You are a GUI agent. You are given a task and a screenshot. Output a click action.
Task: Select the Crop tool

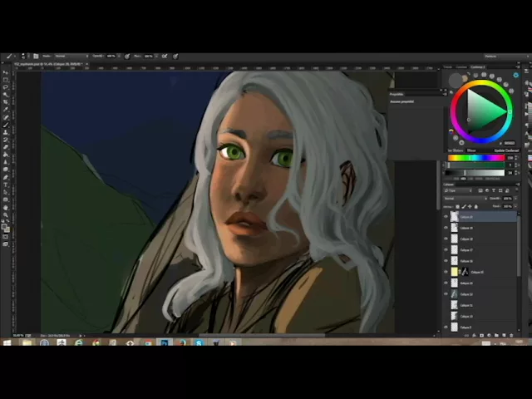pyautogui.click(x=6, y=102)
